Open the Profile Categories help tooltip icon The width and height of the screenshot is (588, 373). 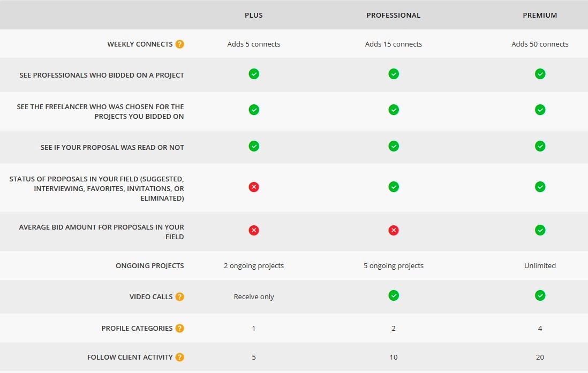[x=179, y=328]
